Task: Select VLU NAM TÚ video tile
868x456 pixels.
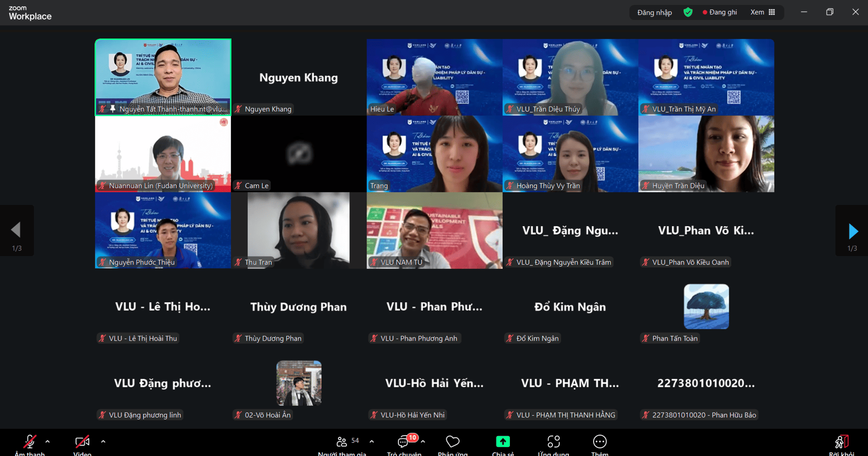Action: click(x=434, y=230)
